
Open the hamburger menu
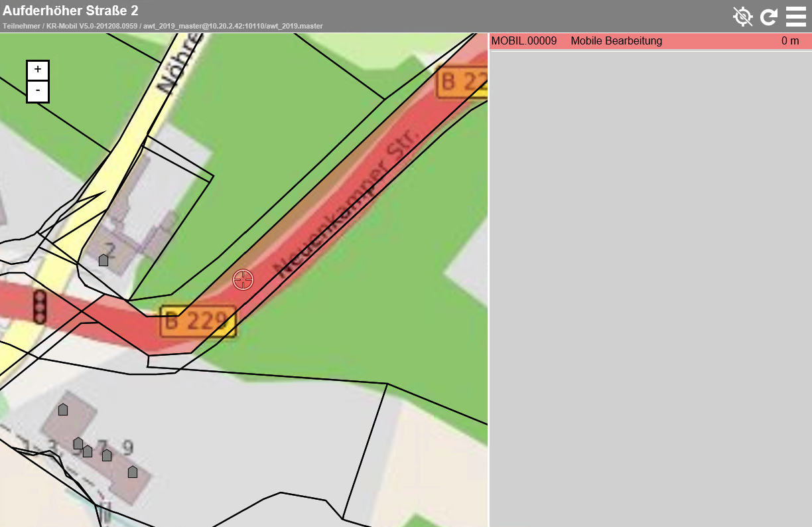point(795,16)
